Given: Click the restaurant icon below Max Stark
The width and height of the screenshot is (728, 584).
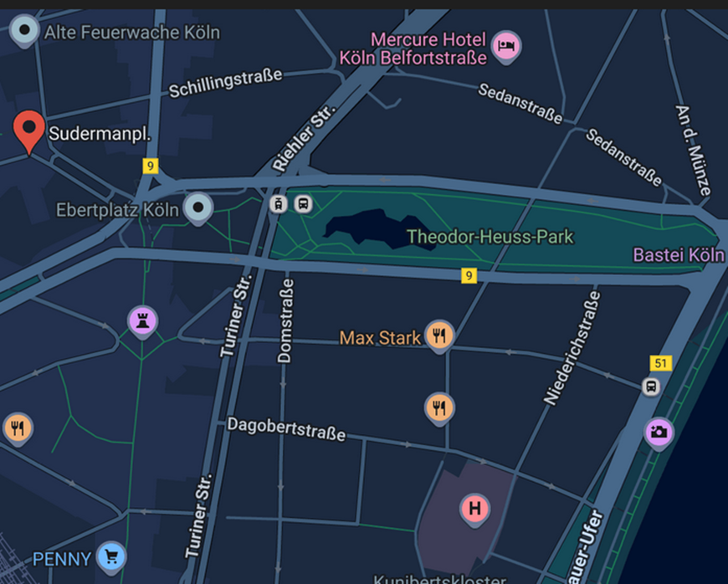Looking at the screenshot, I should coord(439,409).
